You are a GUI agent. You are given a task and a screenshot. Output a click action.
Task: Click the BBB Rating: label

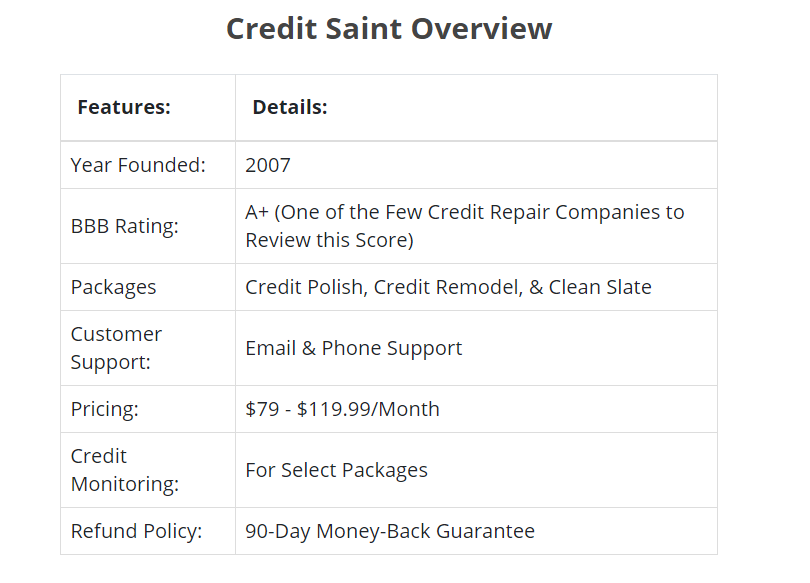point(124,226)
